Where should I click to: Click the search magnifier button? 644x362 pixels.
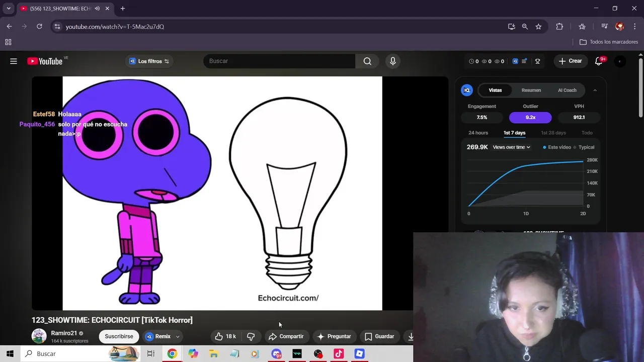pos(367,61)
